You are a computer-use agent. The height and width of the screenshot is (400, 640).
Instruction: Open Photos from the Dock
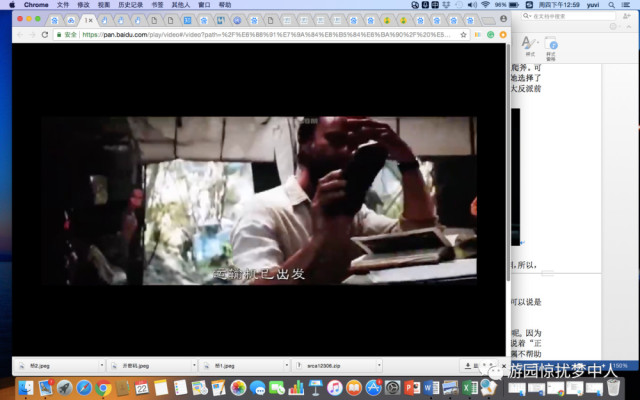pos(238,387)
